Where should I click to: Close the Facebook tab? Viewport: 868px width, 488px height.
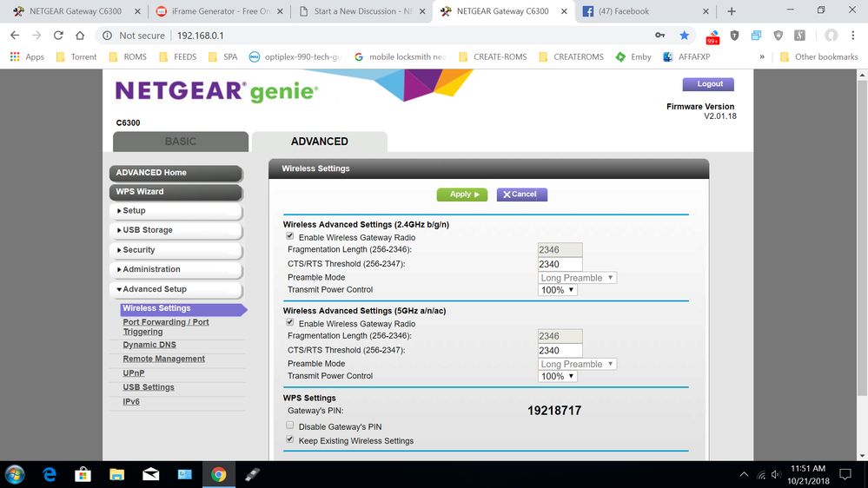pyautogui.click(x=706, y=11)
